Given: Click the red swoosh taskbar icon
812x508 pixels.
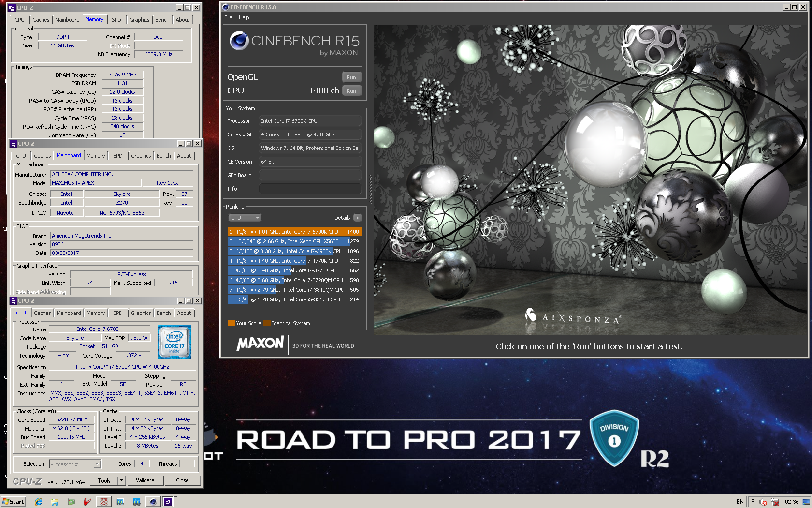Looking at the screenshot, I should (x=87, y=502).
